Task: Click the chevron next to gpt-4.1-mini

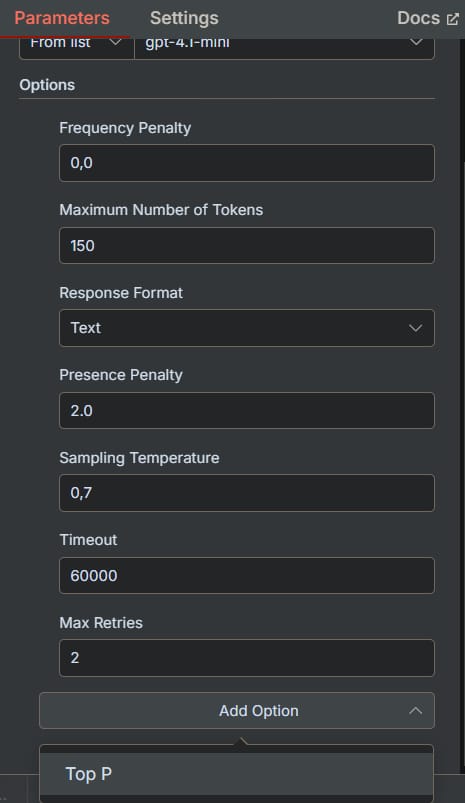Action: (x=416, y=42)
